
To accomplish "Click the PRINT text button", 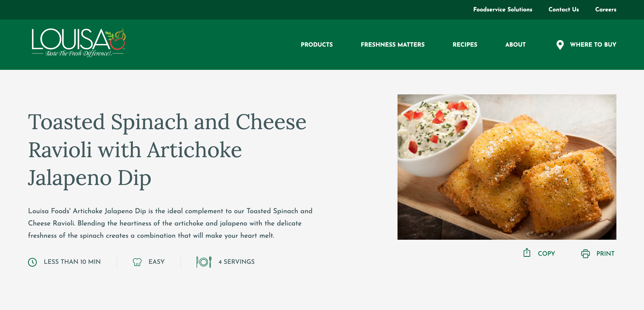I will coord(605,254).
